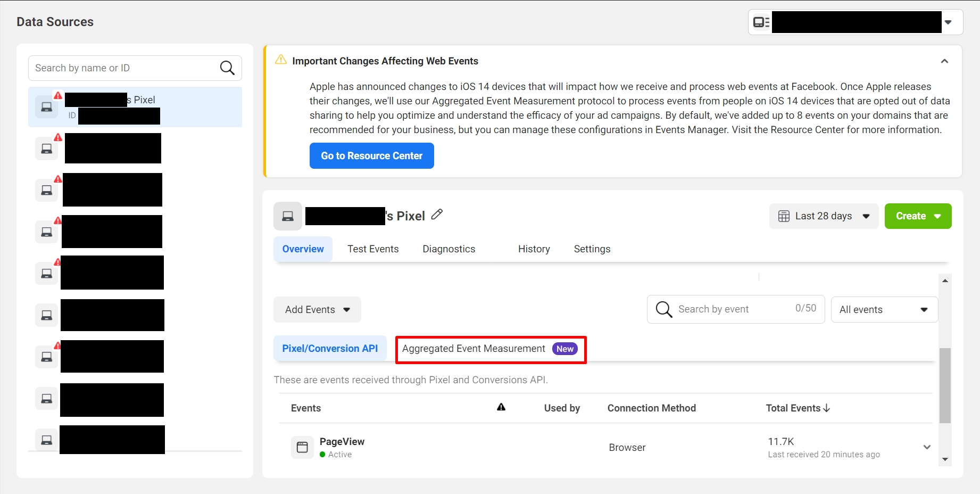Viewport: 980px width, 494px height.
Task: Click Go to Resource Center button
Action: click(371, 155)
